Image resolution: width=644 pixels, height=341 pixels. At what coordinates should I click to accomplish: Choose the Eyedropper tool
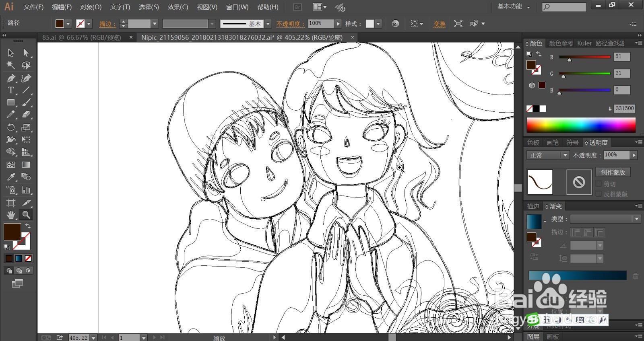coord(11,177)
